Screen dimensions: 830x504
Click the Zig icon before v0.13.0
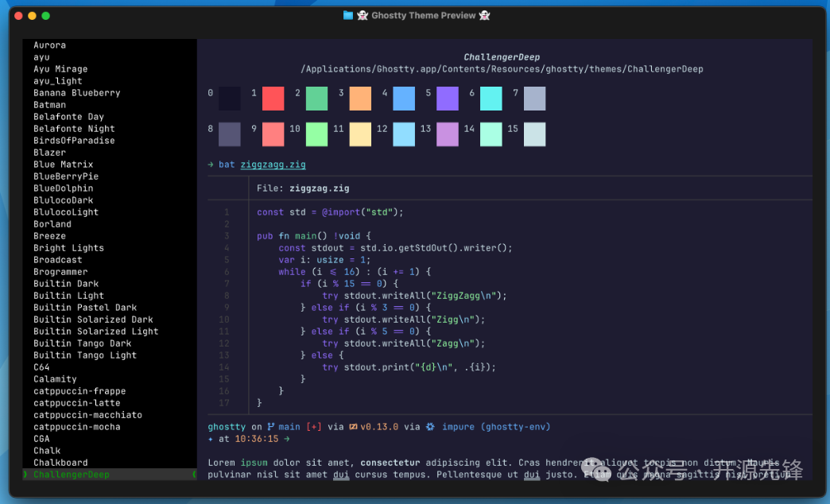click(x=353, y=427)
